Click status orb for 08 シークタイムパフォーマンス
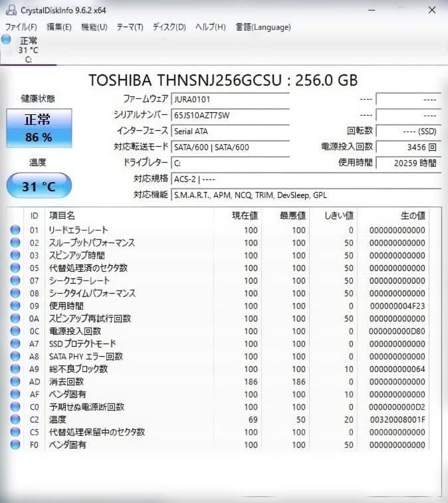Image resolution: width=448 pixels, height=503 pixels. point(15,293)
